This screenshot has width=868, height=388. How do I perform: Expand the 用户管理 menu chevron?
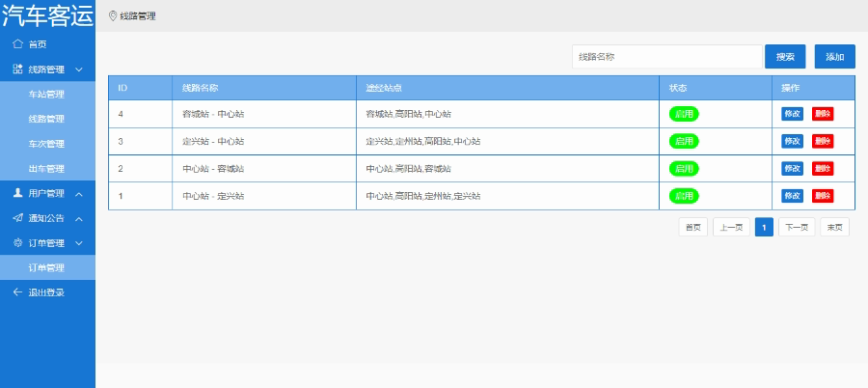[x=79, y=194]
